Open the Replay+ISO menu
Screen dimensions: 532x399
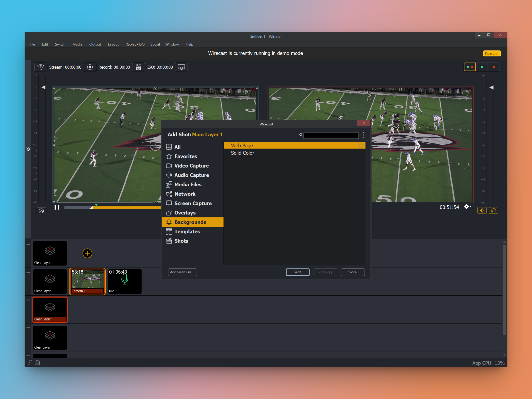pos(135,44)
